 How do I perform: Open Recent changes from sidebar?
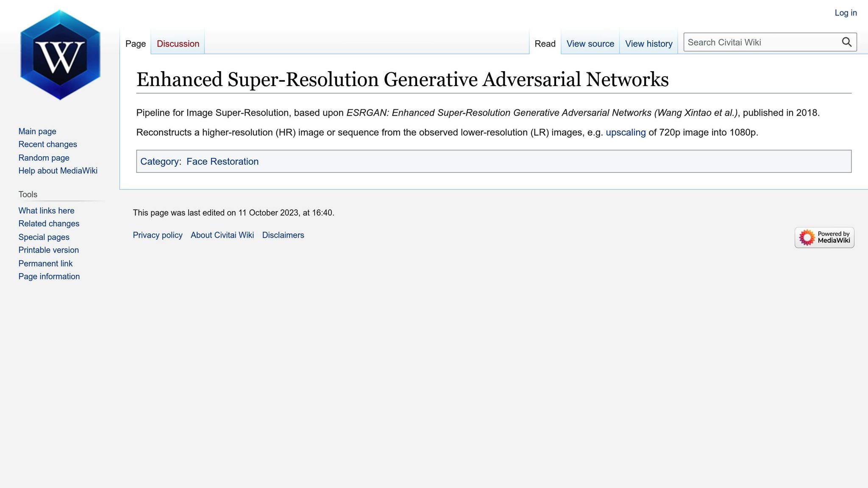[x=47, y=144]
